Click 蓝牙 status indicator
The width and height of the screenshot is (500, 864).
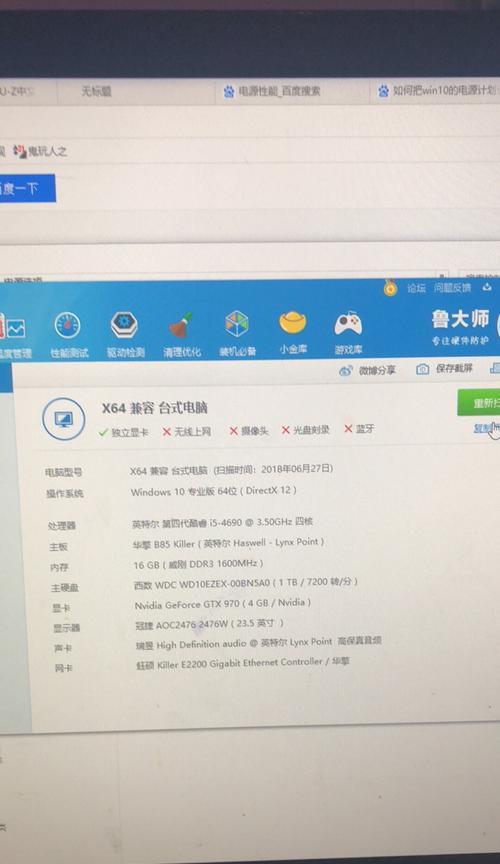click(x=359, y=429)
